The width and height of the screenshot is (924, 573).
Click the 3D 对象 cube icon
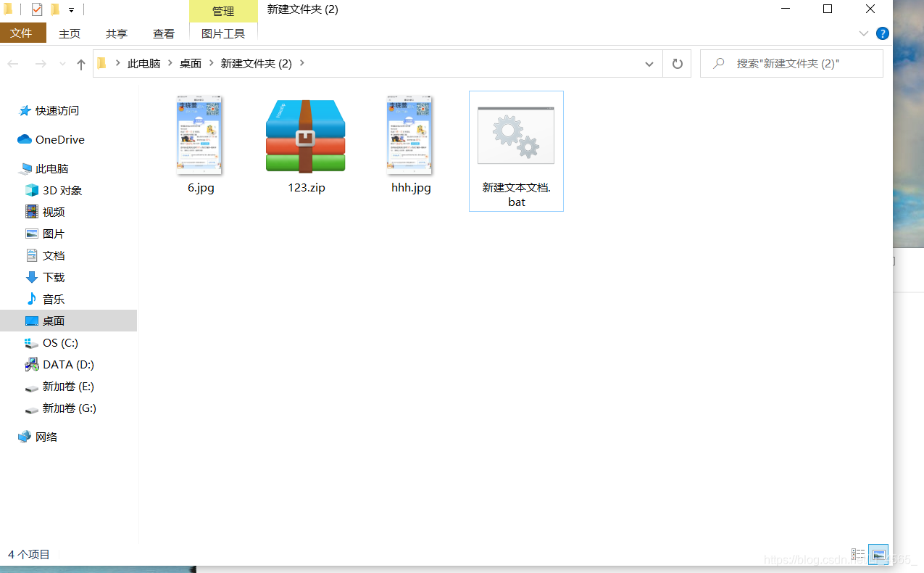(32, 190)
